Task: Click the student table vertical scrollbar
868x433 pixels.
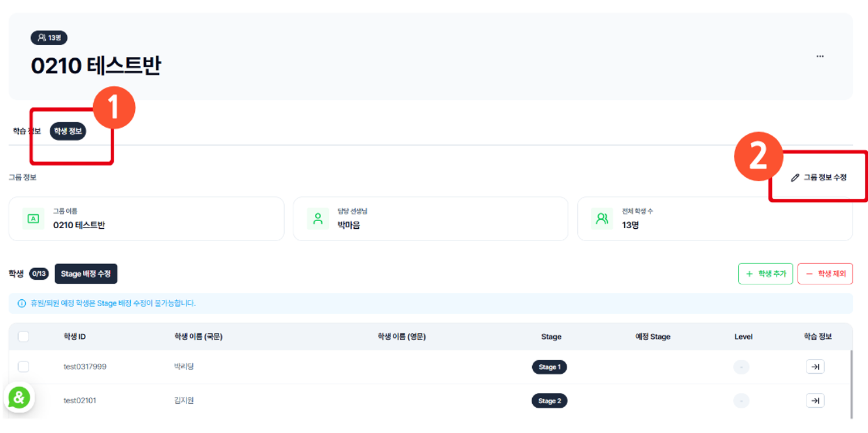Action: (x=852, y=384)
